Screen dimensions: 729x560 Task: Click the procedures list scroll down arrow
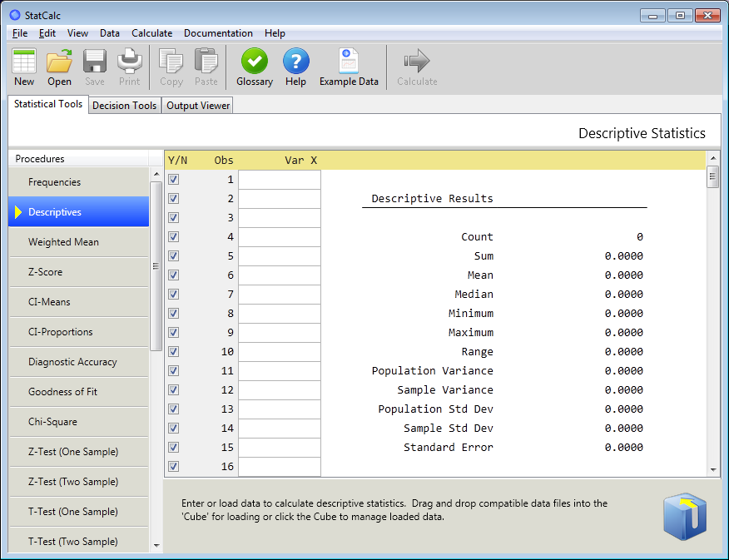156,546
